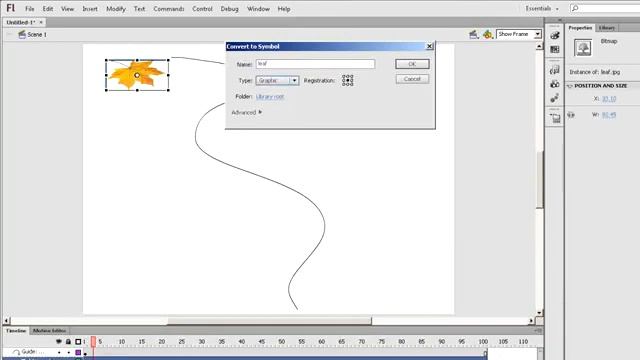
Task: Open the View menu
Action: [x=67, y=9]
